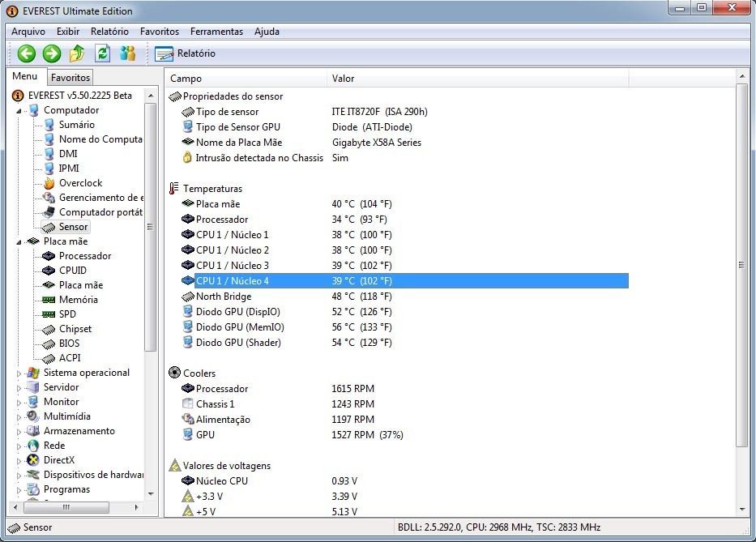Image resolution: width=756 pixels, height=542 pixels.
Task: Click the Dispositivos de hardware icon
Action: 33,475
